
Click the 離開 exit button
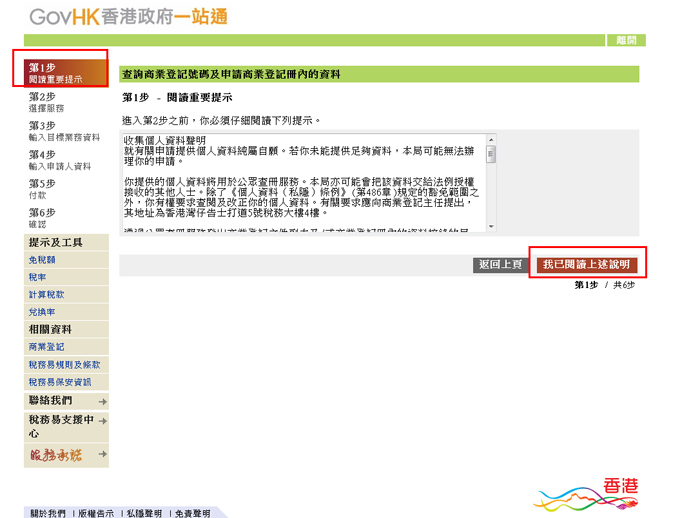tap(626, 40)
